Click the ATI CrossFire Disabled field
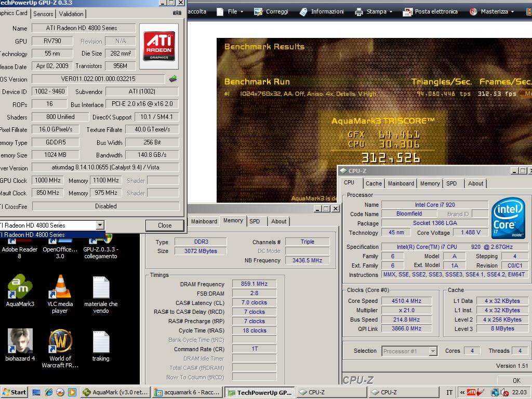The height and width of the screenshot is (399, 532). pos(105,206)
